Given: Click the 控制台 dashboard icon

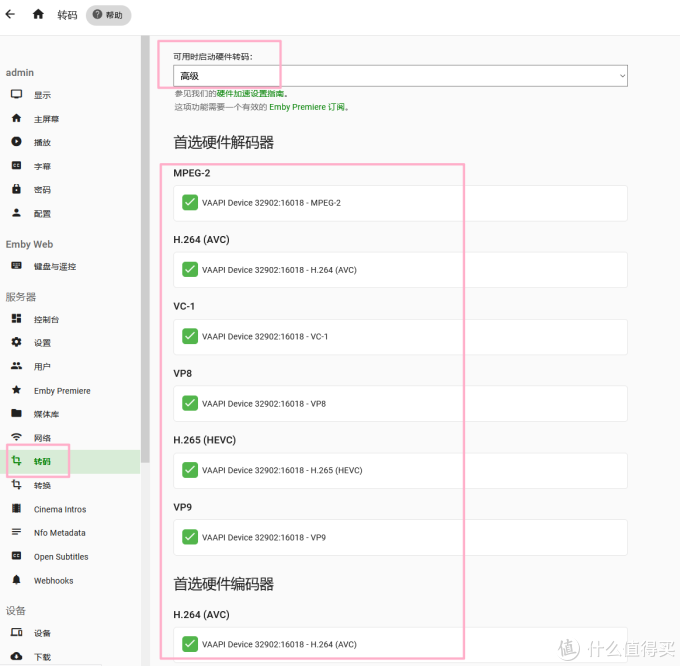Looking at the screenshot, I should point(16,319).
